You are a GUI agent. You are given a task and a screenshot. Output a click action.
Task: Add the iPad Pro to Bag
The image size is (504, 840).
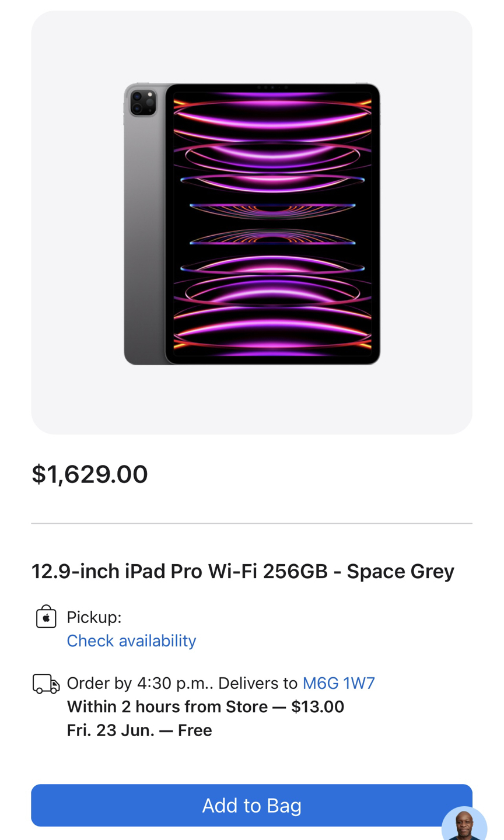251,805
